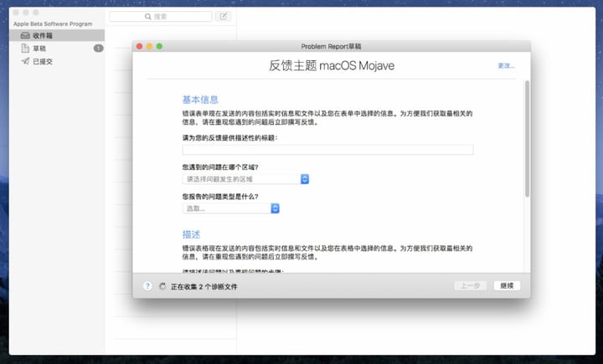
Task: Open the problem area dropdown
Action: (245, 179)
